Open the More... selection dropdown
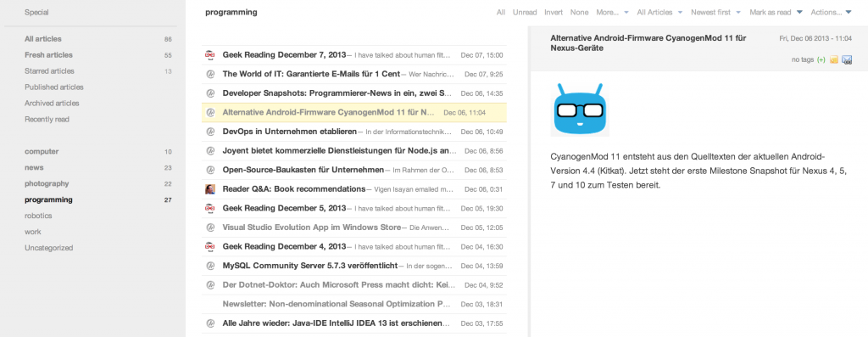Viewport: 868px width, 337px height. tap(612, 12)
